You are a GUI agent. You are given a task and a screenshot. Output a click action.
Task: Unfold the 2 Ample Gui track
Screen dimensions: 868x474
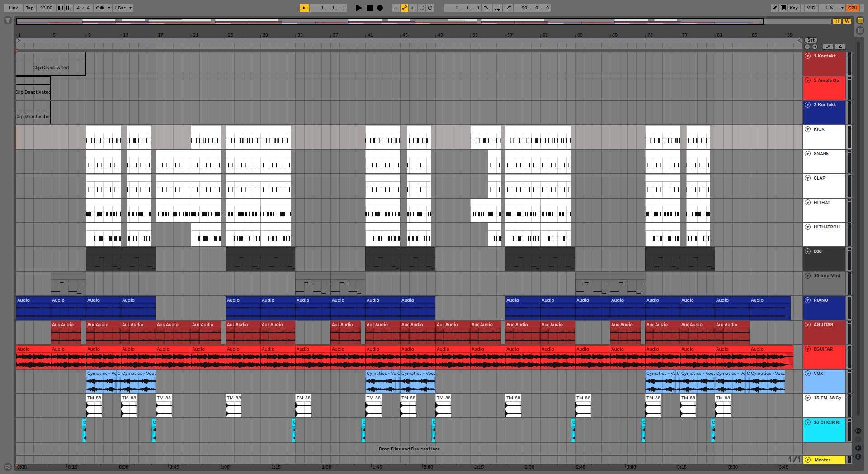[x=807, y=81]
